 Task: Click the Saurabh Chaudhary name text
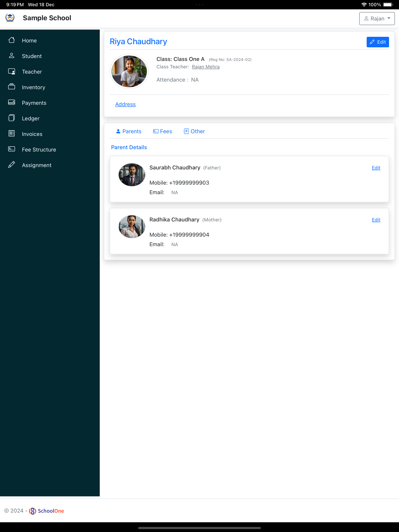click(175, 168)
